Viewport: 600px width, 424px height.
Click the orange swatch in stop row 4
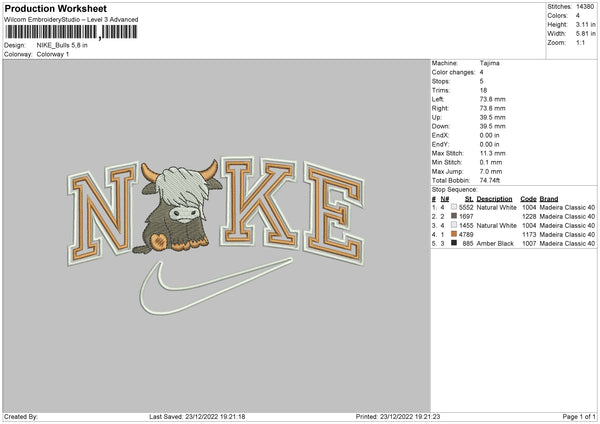point(454,234)
